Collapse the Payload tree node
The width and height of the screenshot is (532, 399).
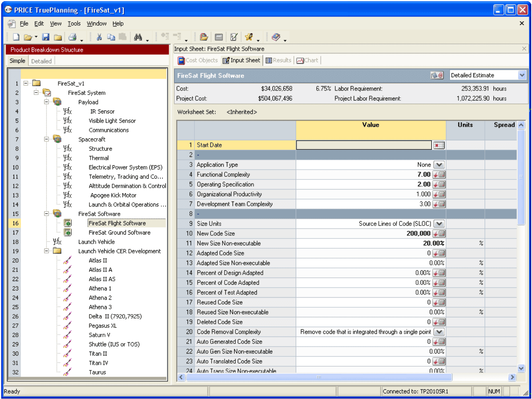pyautogui.click(x=47, y=102)
